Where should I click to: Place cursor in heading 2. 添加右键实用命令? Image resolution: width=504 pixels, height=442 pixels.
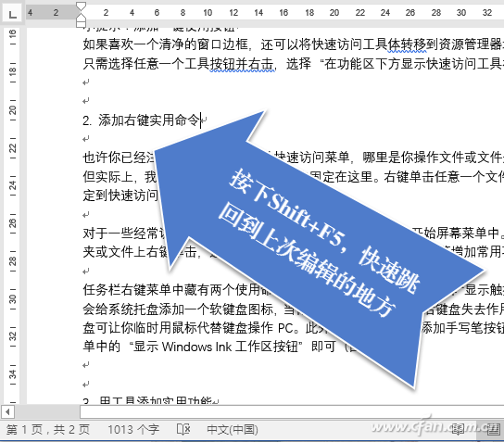(142, 120)
